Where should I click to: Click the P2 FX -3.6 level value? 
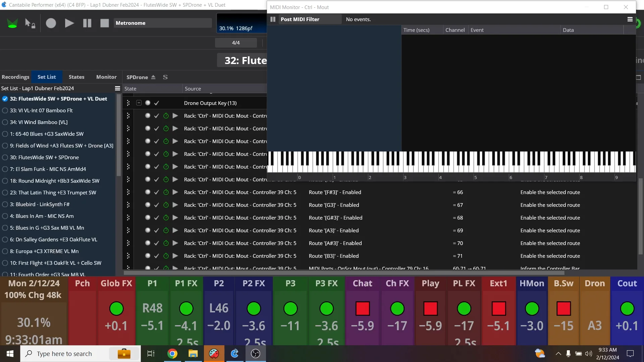pyautogui.click(x=254, y=325)
